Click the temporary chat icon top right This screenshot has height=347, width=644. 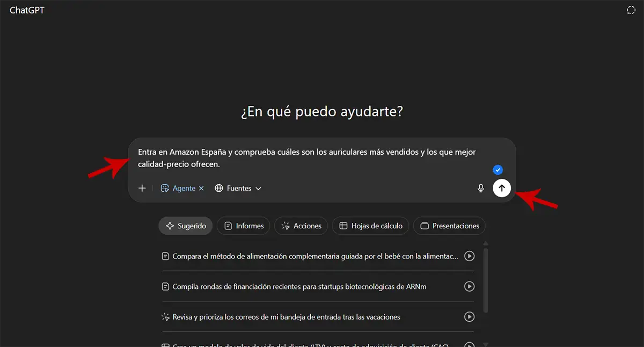(631, 10)
